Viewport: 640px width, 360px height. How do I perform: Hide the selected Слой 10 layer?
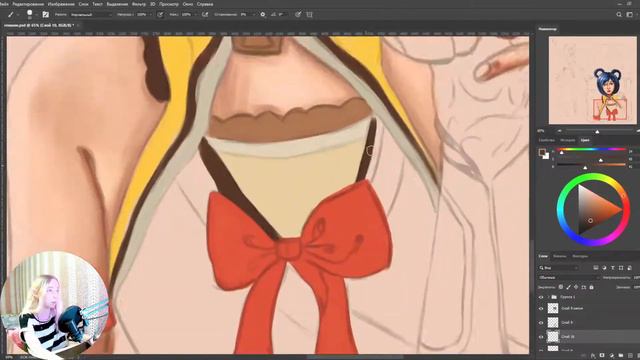(x=541, y=337)
